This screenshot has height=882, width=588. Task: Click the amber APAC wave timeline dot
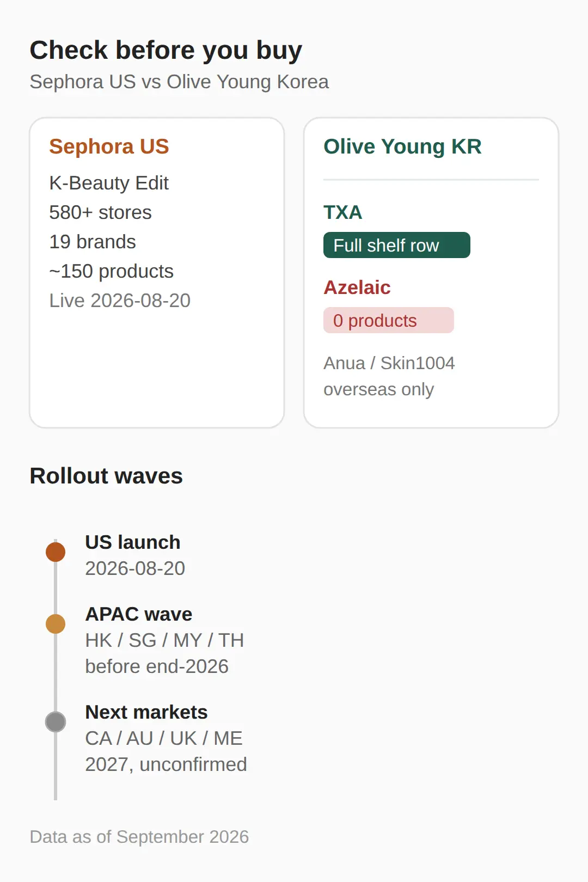tap(56, 624)
